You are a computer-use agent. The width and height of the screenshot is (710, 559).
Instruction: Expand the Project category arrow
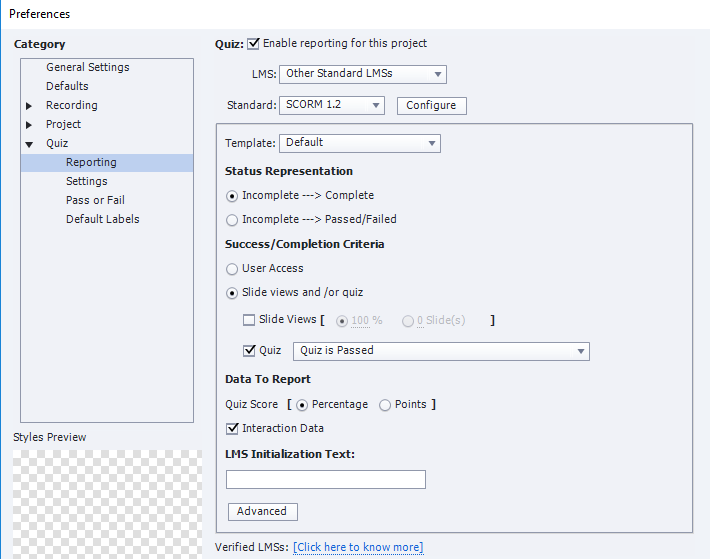pos(29,125)
